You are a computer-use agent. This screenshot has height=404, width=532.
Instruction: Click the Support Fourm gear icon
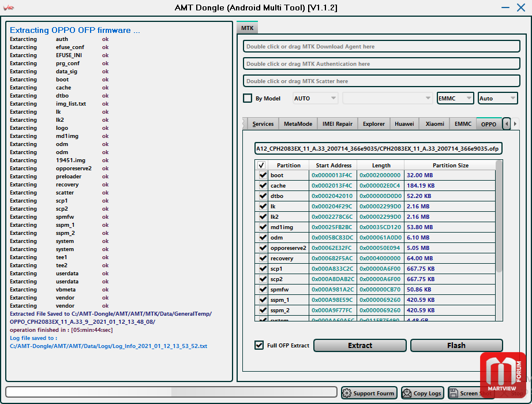point(346,393)
